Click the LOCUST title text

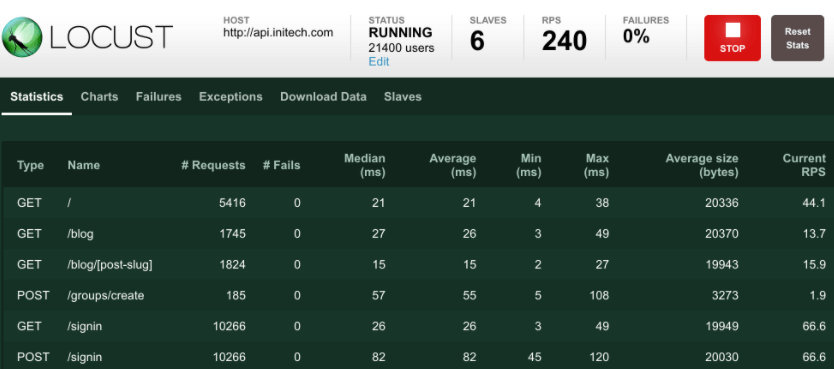[111, 38]
